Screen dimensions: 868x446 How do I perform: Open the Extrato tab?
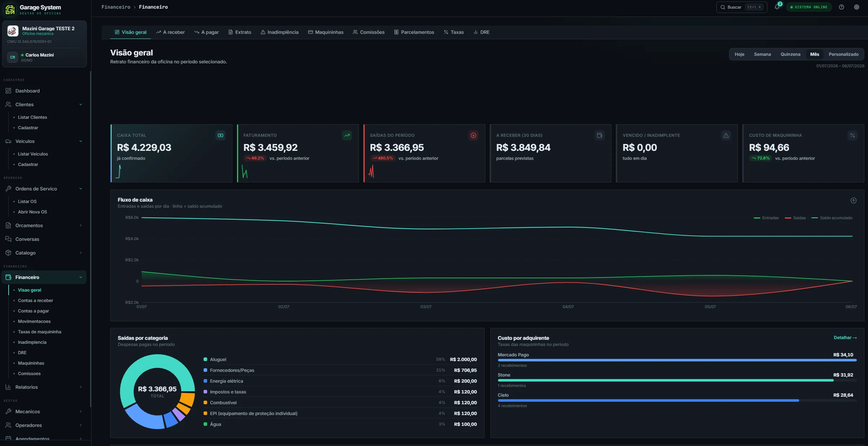point(240,32)
